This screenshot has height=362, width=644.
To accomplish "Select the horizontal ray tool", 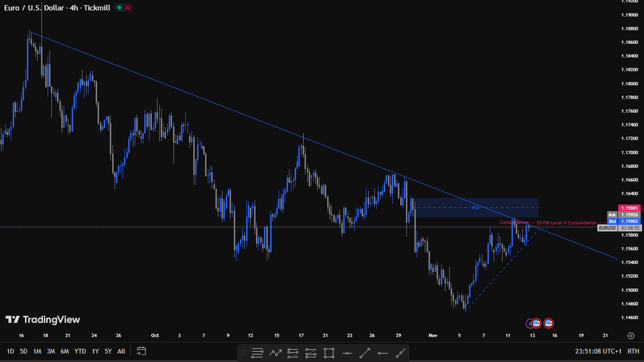I will click(383, 353).
